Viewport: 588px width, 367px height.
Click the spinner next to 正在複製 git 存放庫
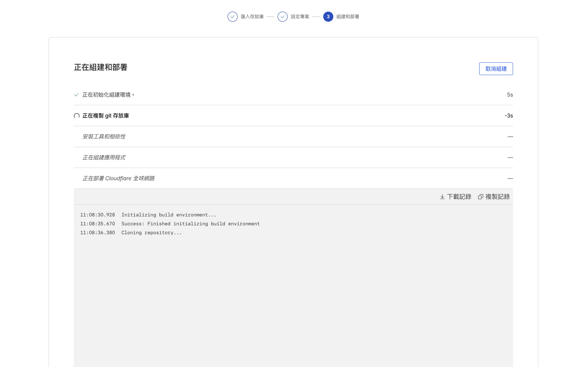(77, 116)
